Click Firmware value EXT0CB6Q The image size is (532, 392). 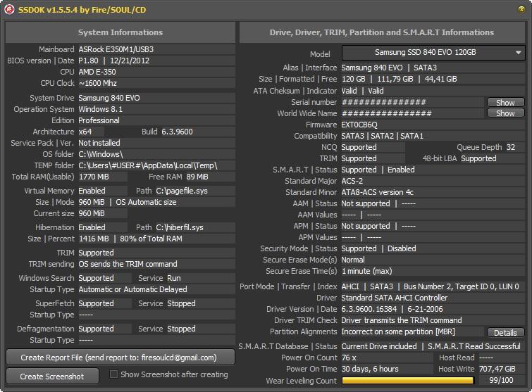359,125
